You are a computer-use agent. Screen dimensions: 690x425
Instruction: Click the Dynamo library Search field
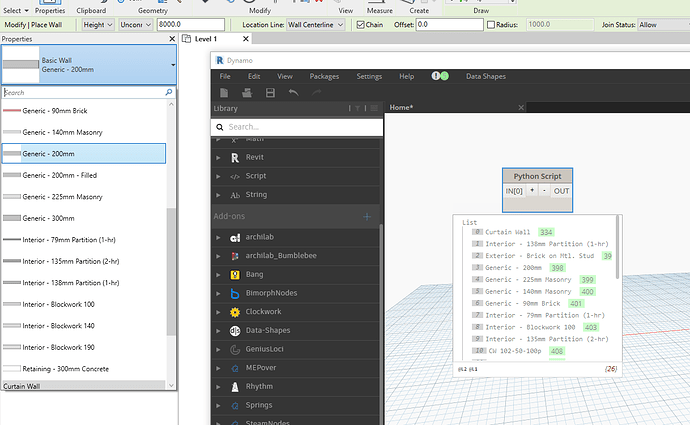[297, 127]
